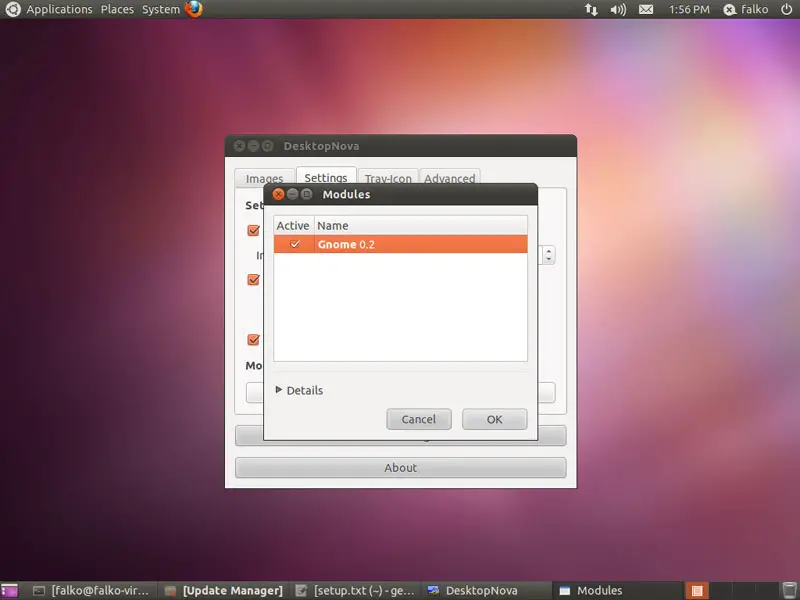Switch to Update Manager in the taskbar

click(x=224, y=591)
